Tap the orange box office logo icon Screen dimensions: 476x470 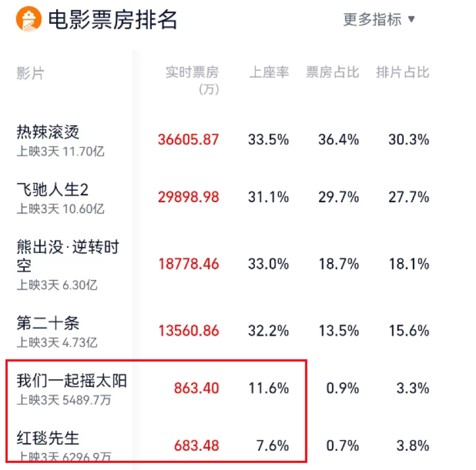click(x=29, y=19)
